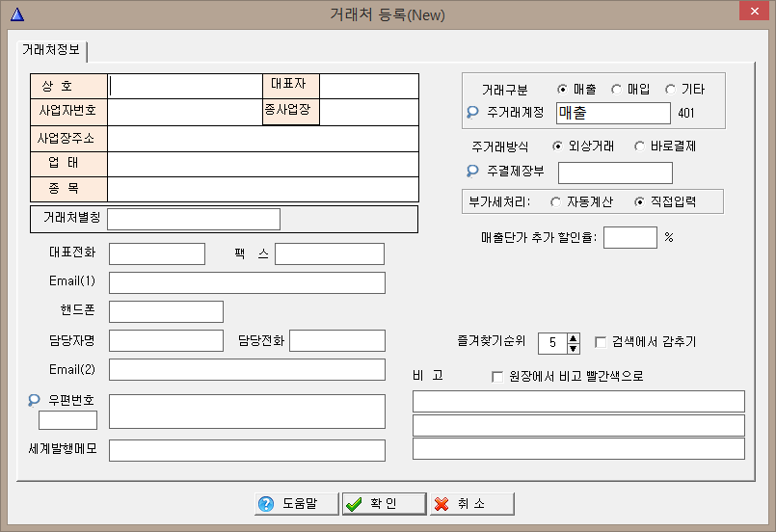Click the 매출단가 추가 할인율 field

point(630,238)
